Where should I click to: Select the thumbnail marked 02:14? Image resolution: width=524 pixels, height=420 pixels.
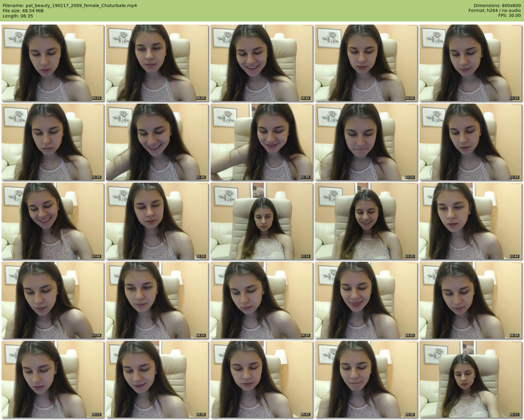point(366,142)
